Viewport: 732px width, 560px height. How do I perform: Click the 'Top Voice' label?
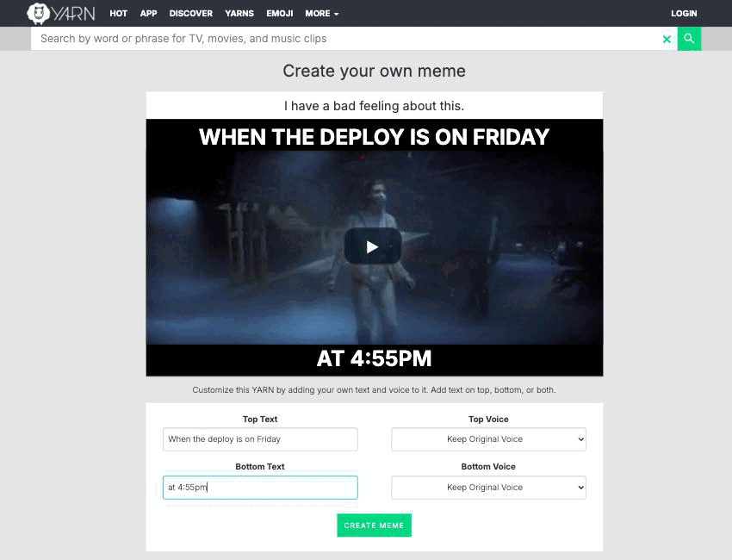click(488, 420)
